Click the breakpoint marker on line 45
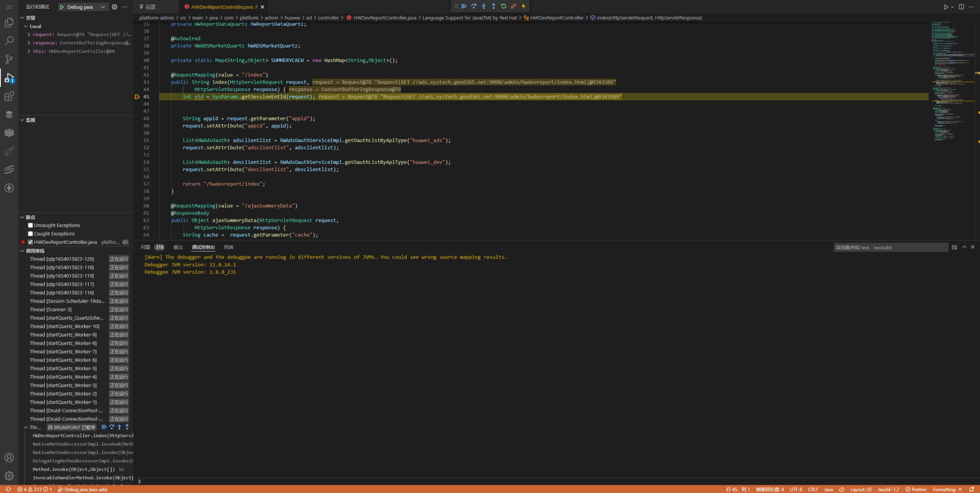This screenshot has height=493, width=980. 137,97
